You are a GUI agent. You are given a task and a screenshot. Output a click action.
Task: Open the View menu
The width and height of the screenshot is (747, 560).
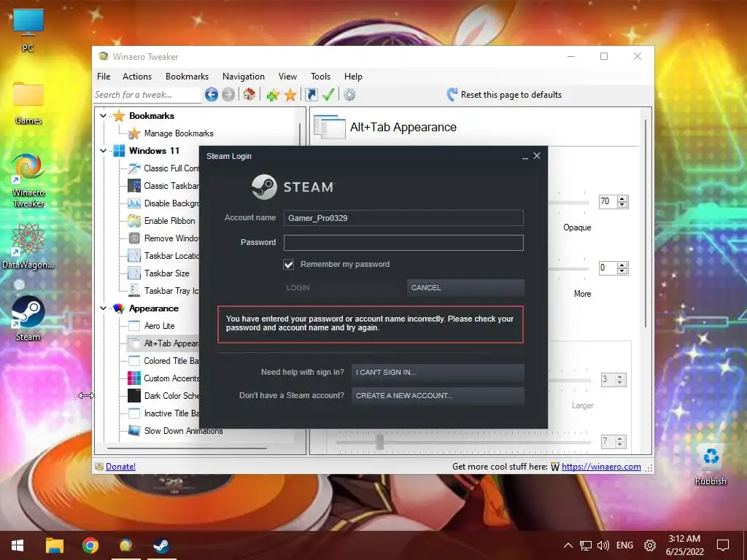pyautogui.click(x=287, y=76)
